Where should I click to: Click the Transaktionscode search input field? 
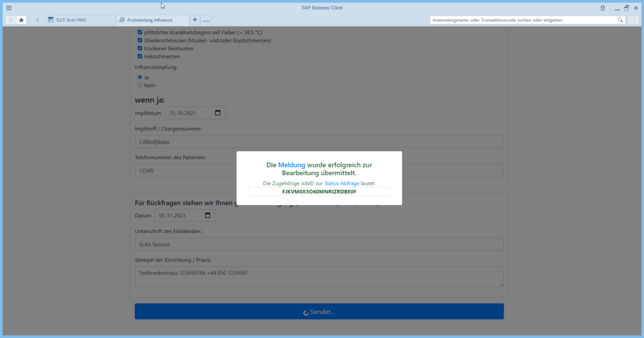coord(522,20)
